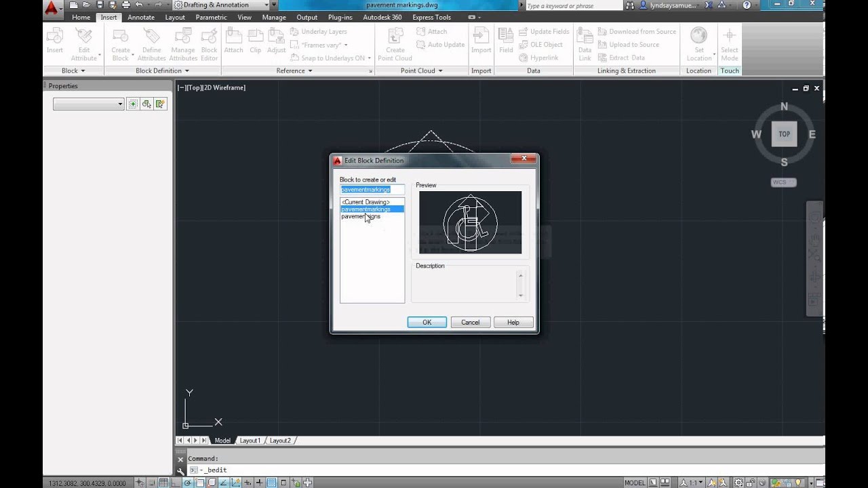Select the pavementsigns block in the list
The height and width of the screenshot is (488, 868).
pyautogui.click(x=372, y=216)
